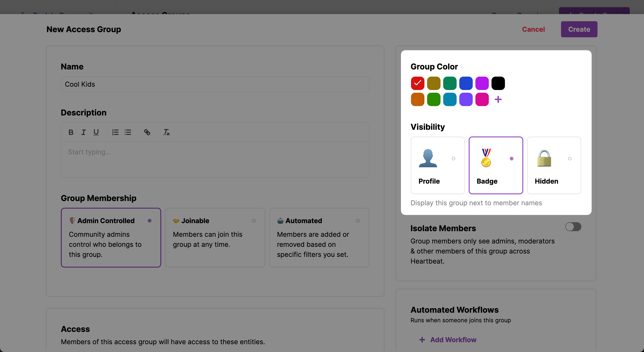
Task: Click the plus icon beside Add Workflow
Action: click(x=422, y=340)
